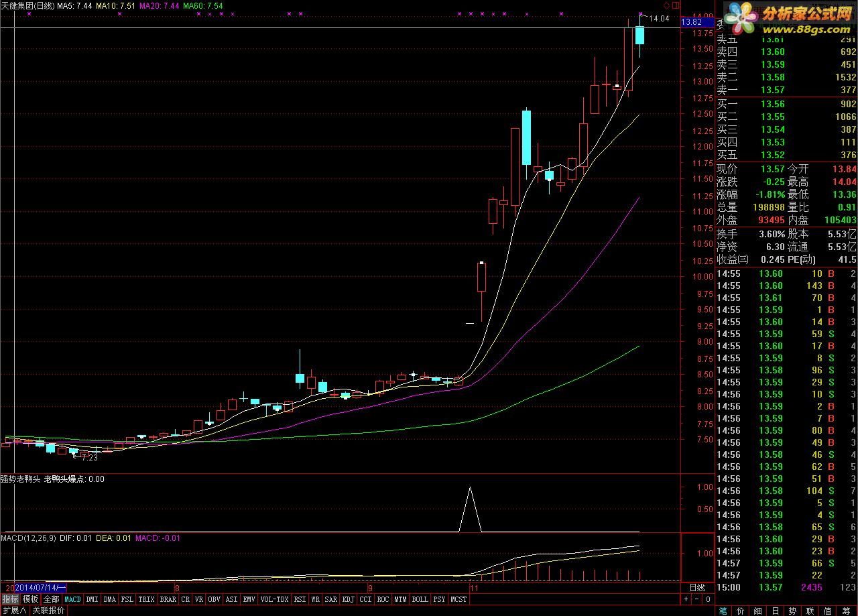The height and width of the screenshot is (616, 858).
Task: Select the 价 tab in quote panel
Action: click(741, 611)
